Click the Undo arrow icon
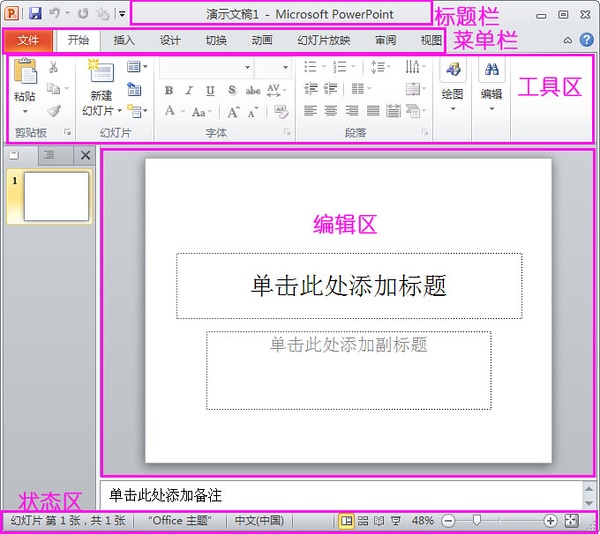This screenshot has height=534, width=600. tap(54, 13)
